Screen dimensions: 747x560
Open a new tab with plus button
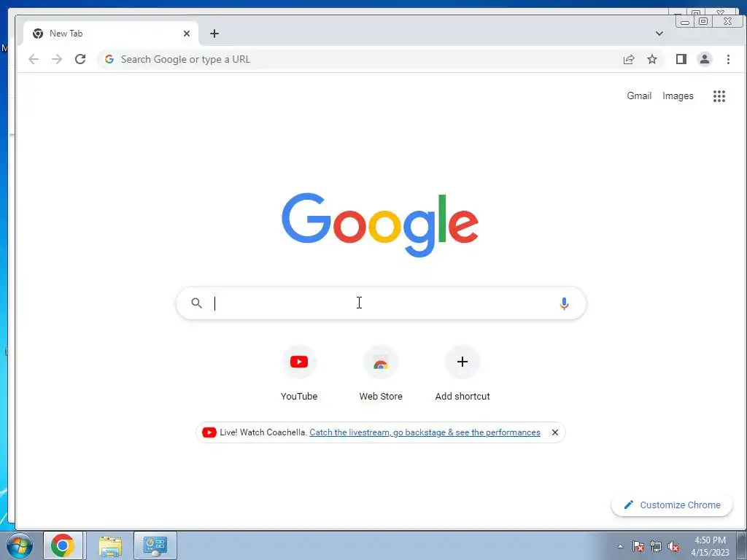214,34
